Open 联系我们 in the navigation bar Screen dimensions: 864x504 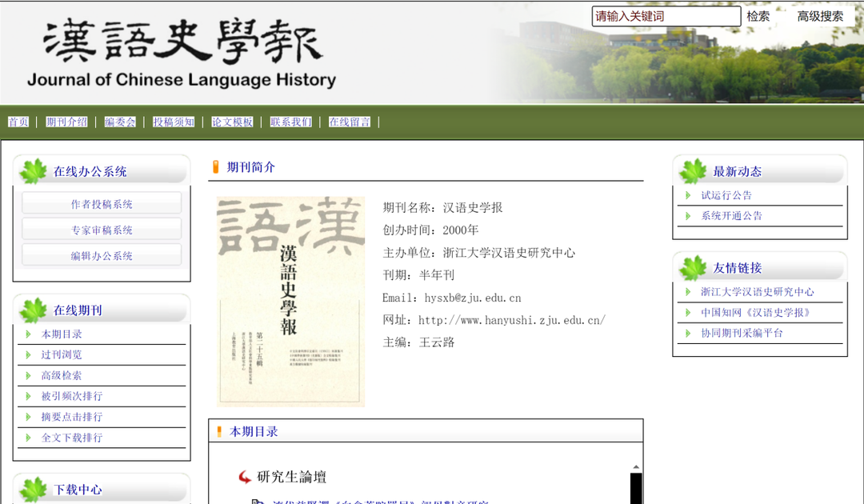click(291, 122)
